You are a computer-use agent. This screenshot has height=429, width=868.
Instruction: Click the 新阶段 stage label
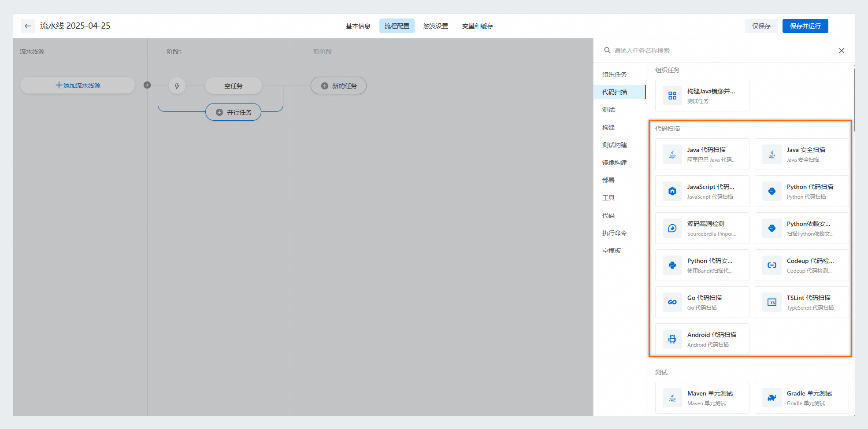[323, 52]
